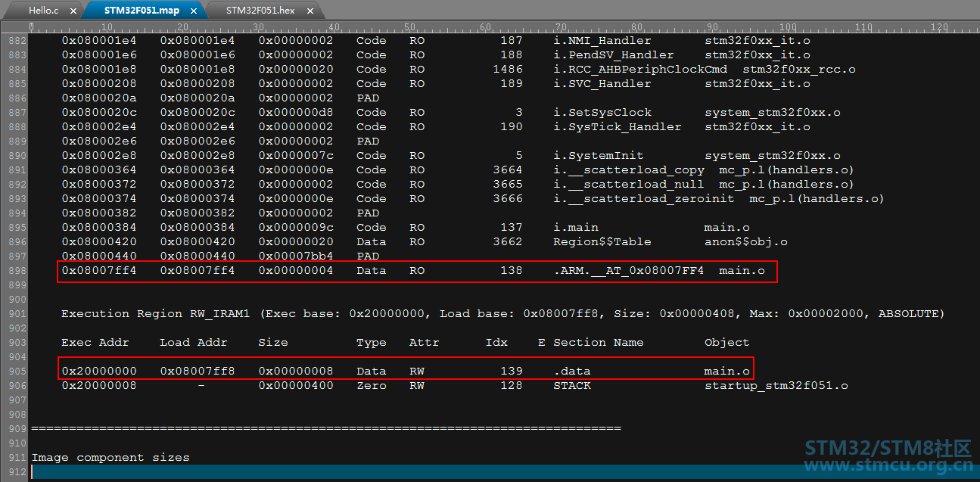980x482 pixels.
Task: Click the anon$$obj.o object name
Action: 746,242
